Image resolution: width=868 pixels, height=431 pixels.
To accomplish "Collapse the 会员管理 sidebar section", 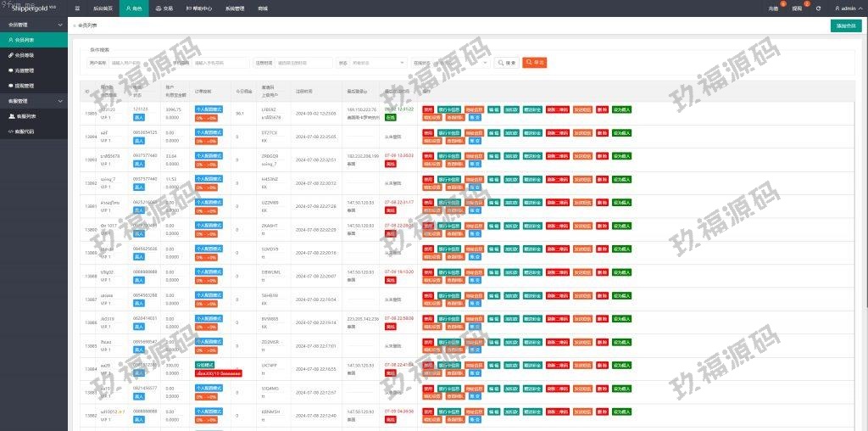I will tap(34, 25).
